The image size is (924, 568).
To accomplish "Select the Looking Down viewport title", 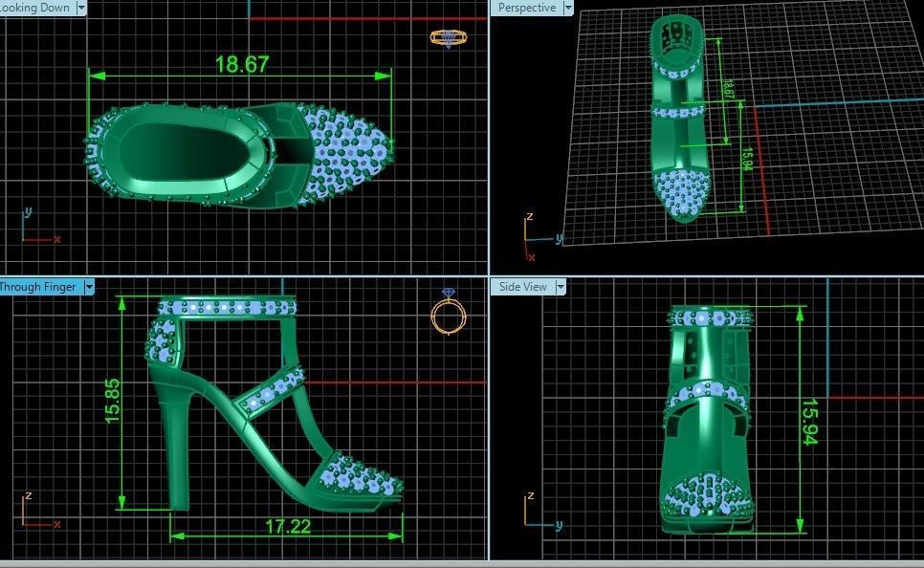I will pyautogui.click(x=35, y=8).
